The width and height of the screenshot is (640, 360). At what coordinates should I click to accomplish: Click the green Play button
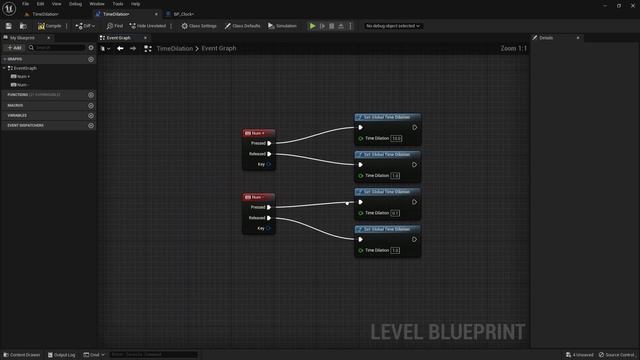pos(312,26)
